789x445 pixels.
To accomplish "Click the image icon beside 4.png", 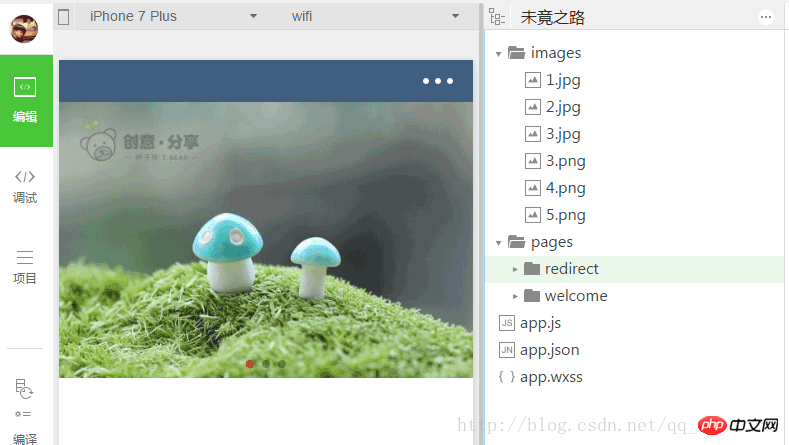I will [532, 188].
